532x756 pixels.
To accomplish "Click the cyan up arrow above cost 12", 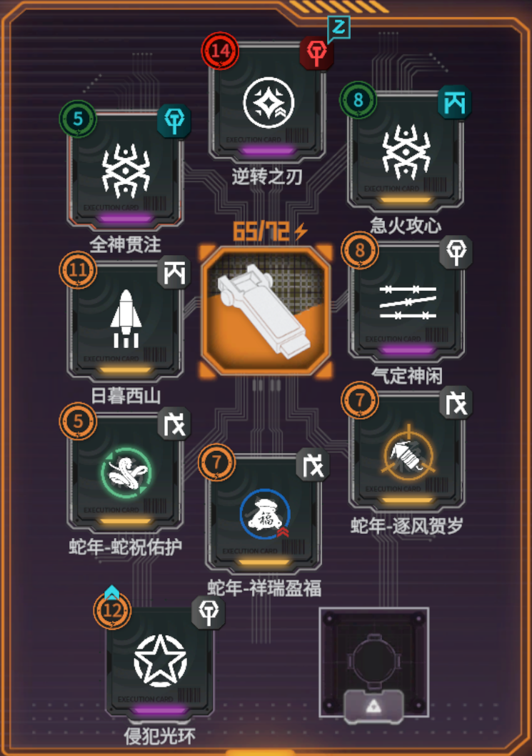I will point(112,592).
